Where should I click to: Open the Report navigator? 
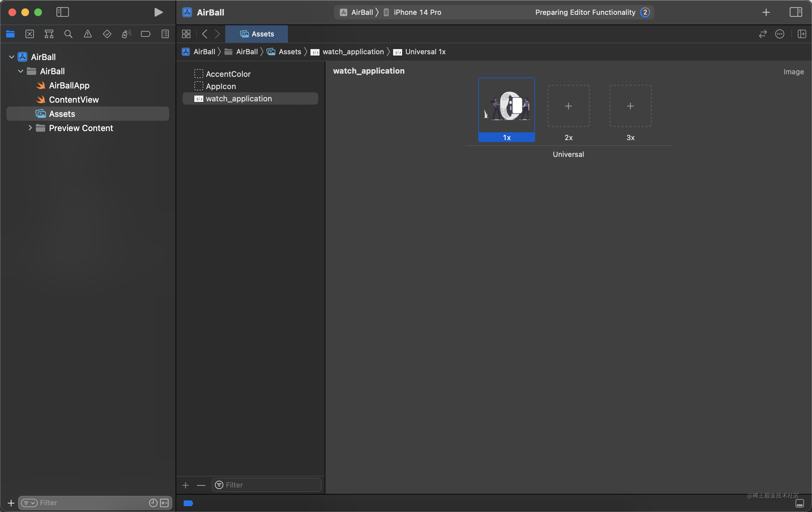pyautogui.click(x=165, y=34)
